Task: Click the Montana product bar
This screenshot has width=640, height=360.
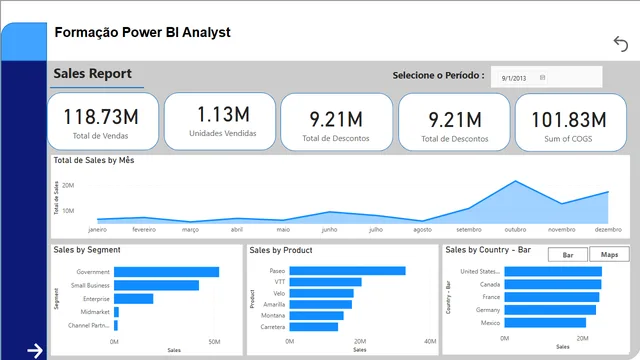Action: pyautogui.click(x=317, y=316)
